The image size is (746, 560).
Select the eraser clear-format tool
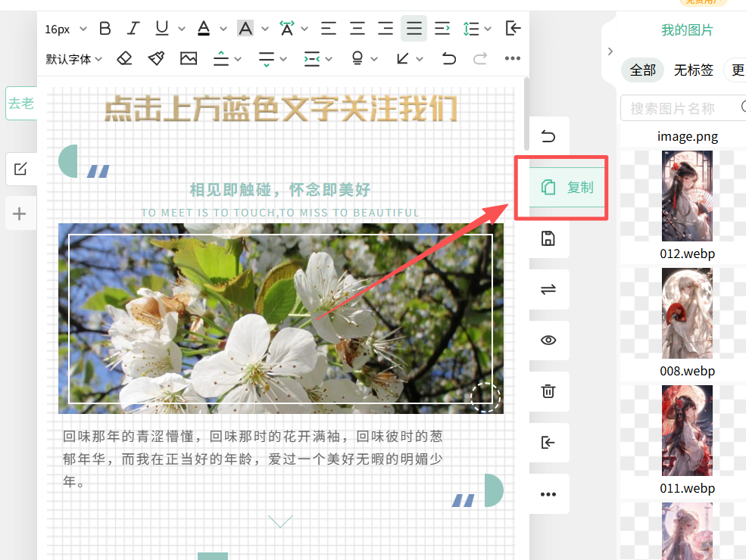click(125, 58)
